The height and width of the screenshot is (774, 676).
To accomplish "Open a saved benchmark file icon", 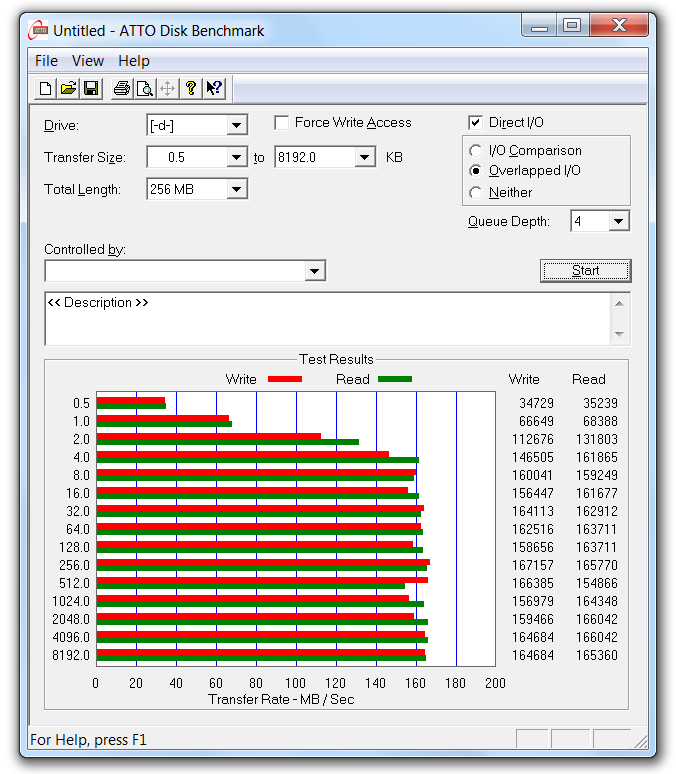I will coord(68,89).
